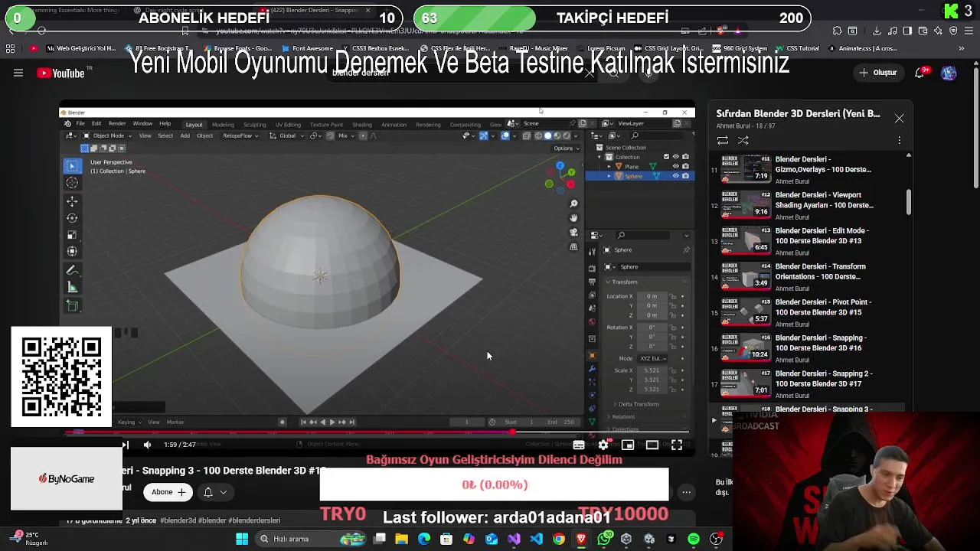Open the Object properties orange square tab

(592, 356)
